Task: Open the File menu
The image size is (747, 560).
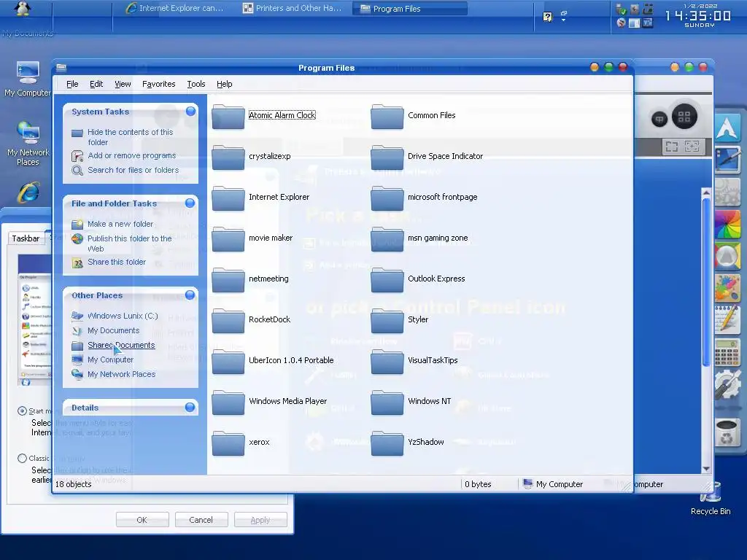Action: pos(72,84)
